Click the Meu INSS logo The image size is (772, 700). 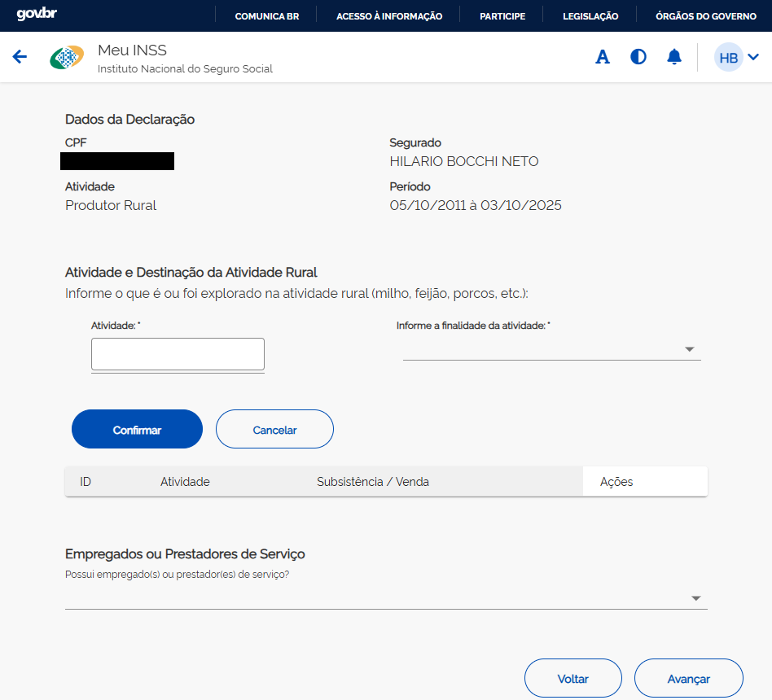(67, 58)
